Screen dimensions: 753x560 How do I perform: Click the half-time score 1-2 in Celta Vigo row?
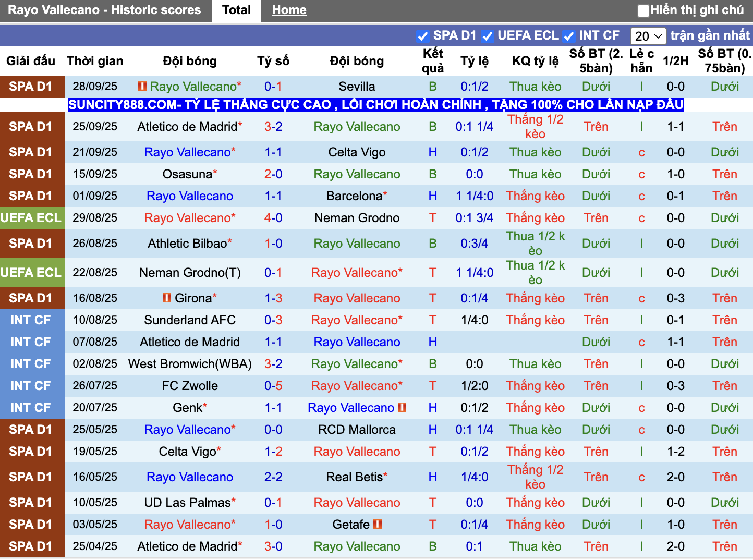point(676,452)
